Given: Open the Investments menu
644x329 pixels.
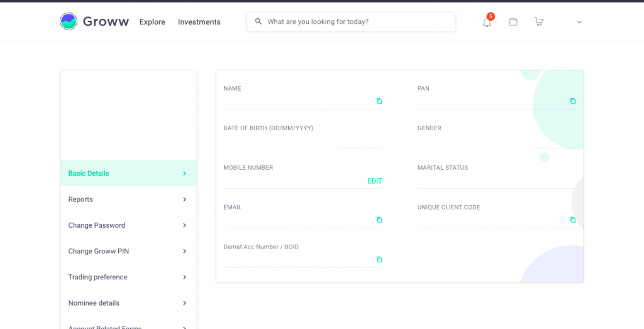Looking at the screenshot, I should (199, 22).
